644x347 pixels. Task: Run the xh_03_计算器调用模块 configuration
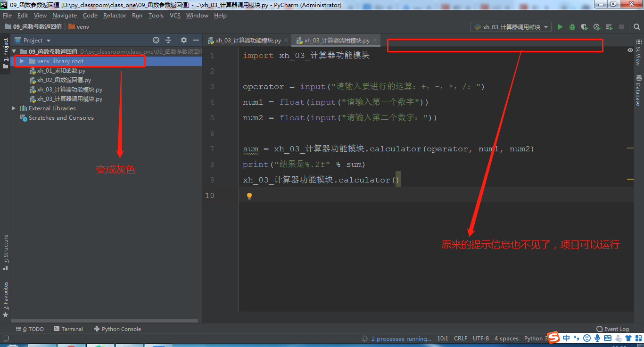pyautogui.click(x=560, y=27)
